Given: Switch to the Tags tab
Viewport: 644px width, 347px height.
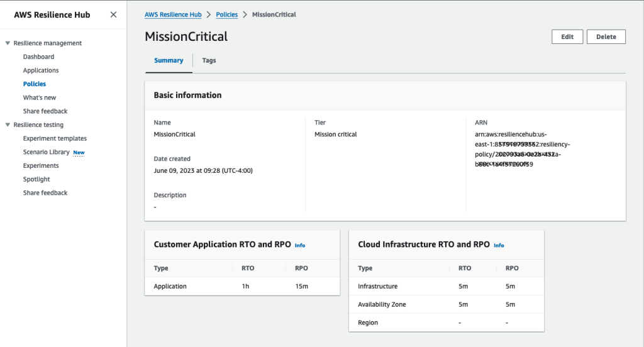Looking at the screenshot, I should 209,60.
